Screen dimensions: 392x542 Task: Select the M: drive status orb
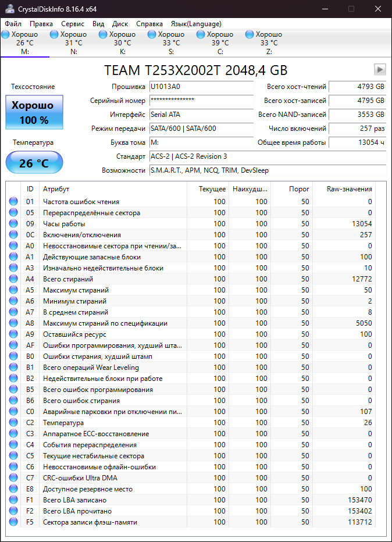(6, 34)
